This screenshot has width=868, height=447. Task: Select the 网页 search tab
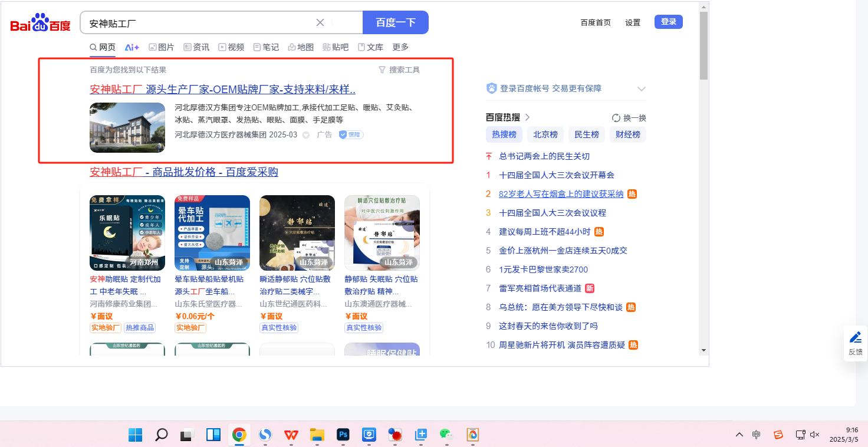103,47
